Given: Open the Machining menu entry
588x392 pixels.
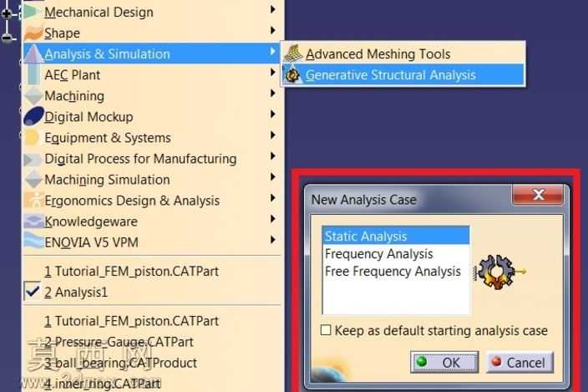Looking at the screenshot, I should [x=152, y=95].
